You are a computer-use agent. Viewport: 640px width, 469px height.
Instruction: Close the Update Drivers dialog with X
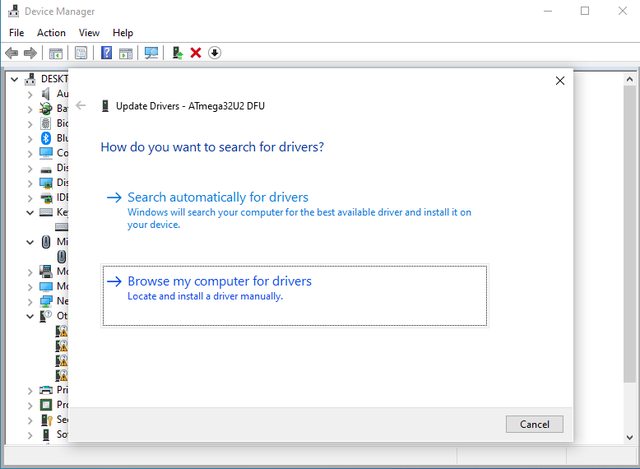[x=560, y=81]
